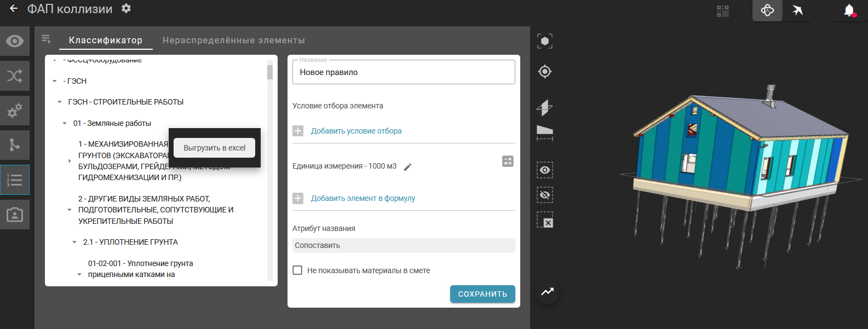Viewport: 868px width, 329px height.
Task: Open the trend chart round button
Action: (x=547, y=292)
